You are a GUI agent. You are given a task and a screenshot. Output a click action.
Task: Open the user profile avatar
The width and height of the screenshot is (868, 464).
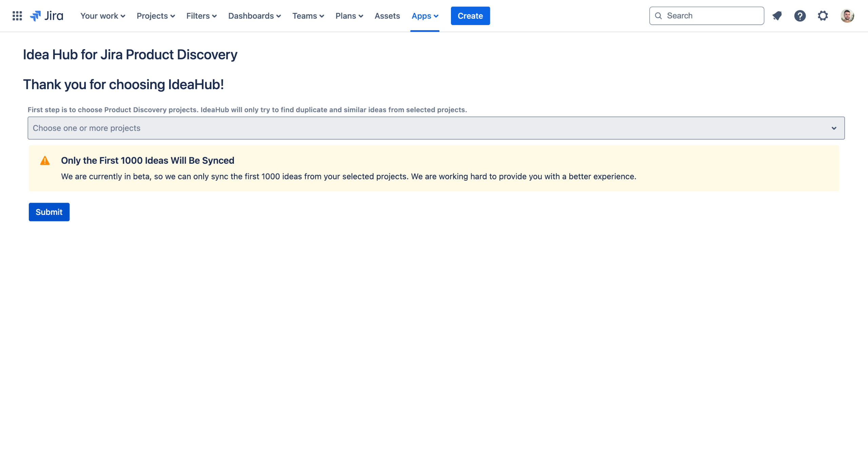(x=847, y=16)
